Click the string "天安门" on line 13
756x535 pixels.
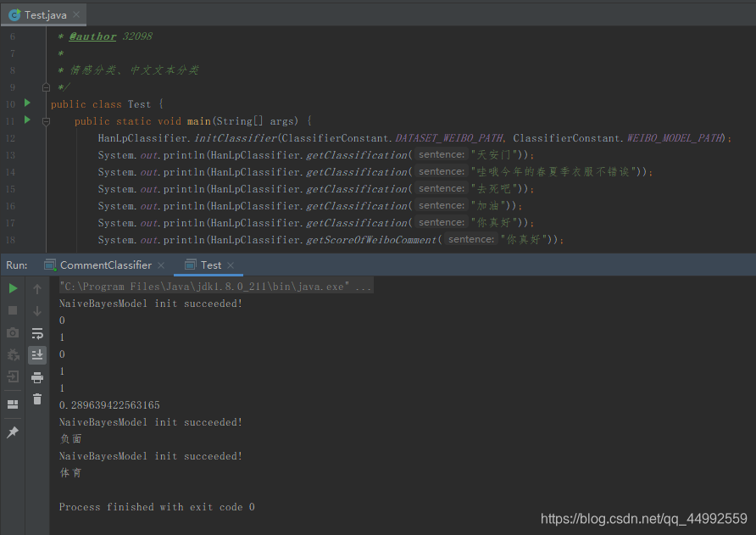[494, 155]
